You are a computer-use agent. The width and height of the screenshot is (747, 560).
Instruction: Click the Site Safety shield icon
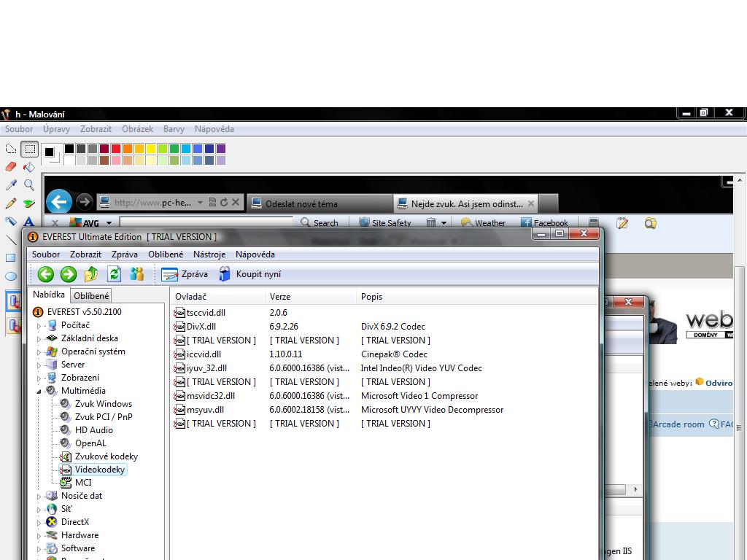click(364, 223)
